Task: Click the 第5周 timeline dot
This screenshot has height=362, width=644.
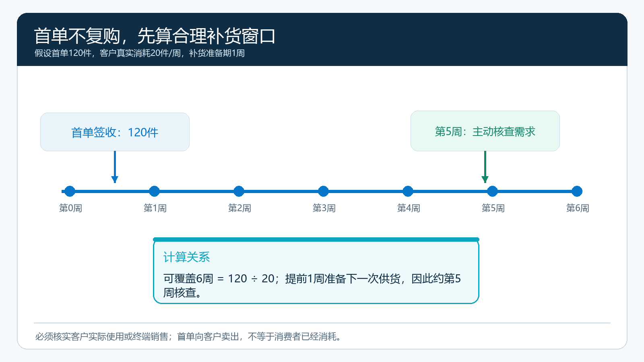Action: tap(492, 191)
